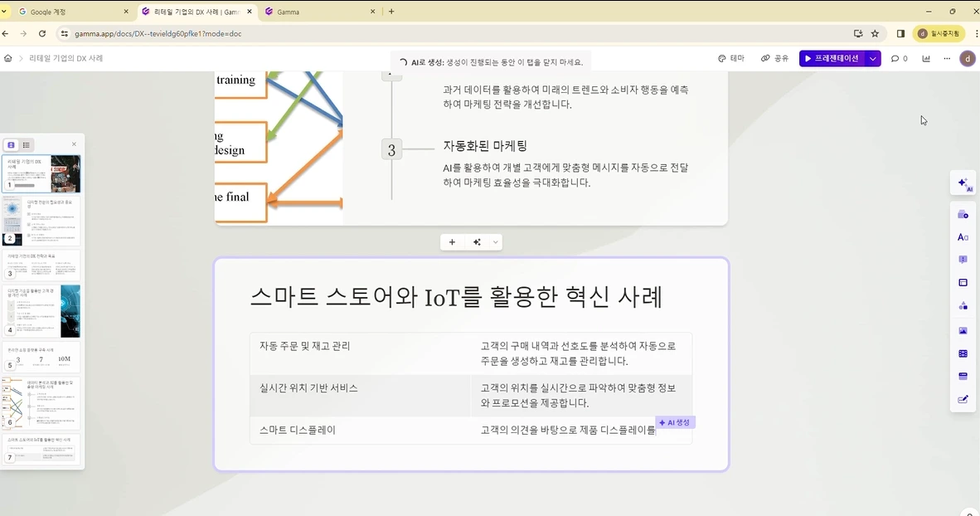Click the flowchart diagram image
The image size is (980, 516).
pos(279,148)
